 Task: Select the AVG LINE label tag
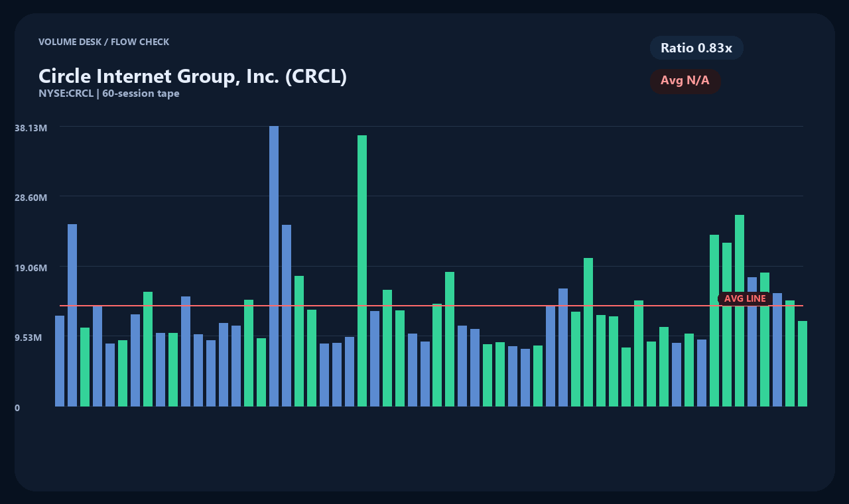[745, 299]
